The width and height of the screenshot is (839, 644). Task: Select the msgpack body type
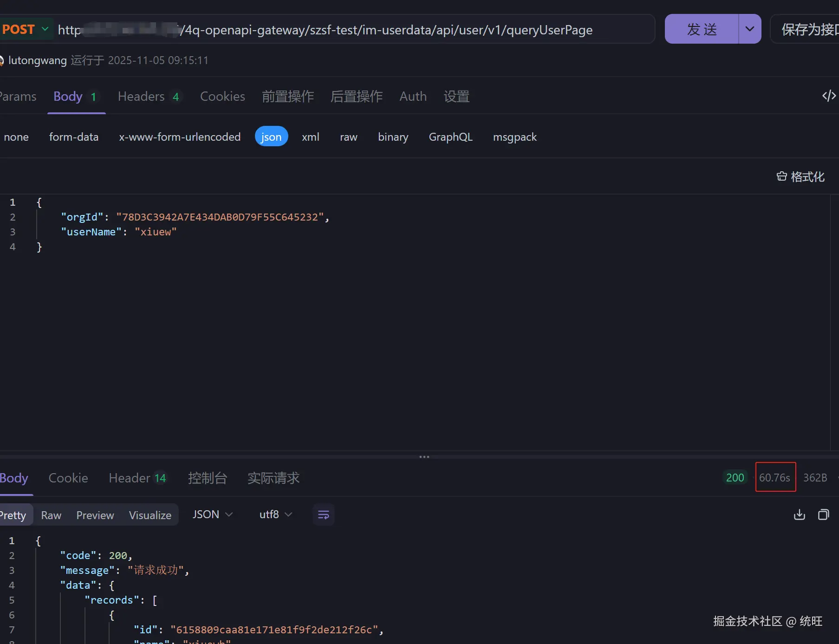click(x=515, y=137)
